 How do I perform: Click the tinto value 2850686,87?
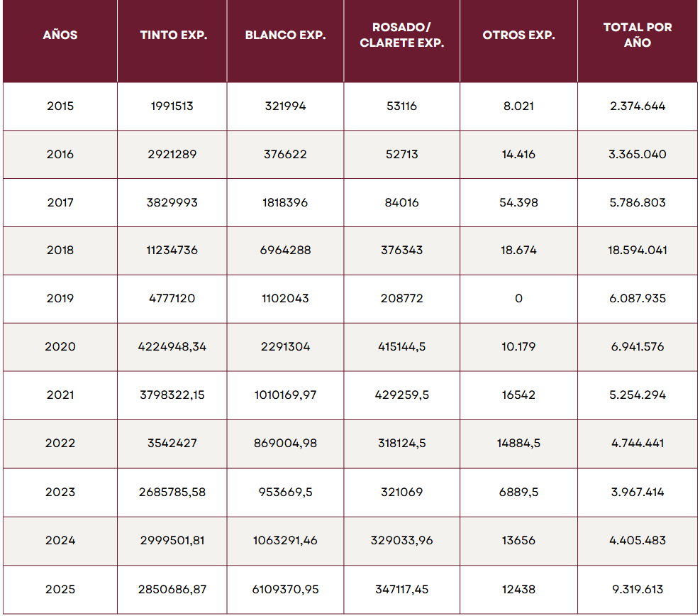click(x=173, y=590)
